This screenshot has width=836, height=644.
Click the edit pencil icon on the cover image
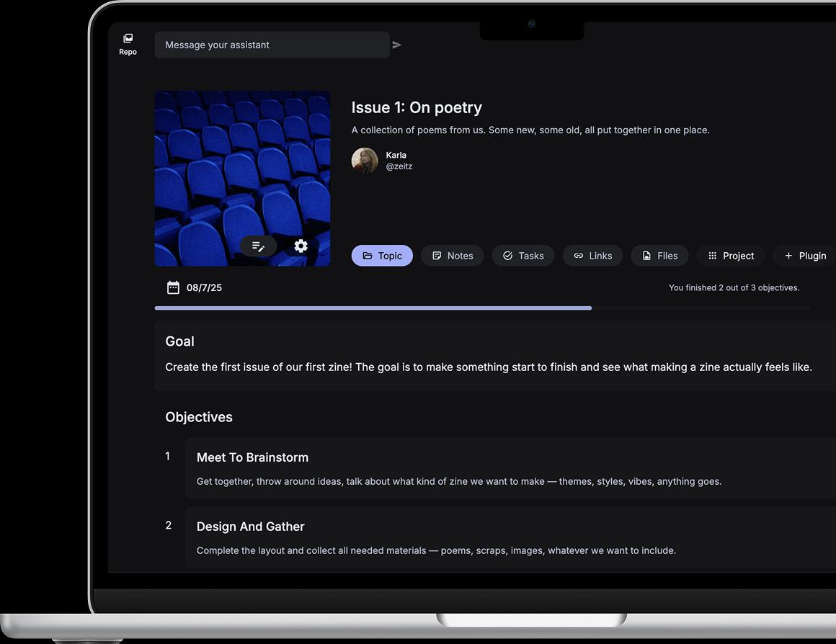[258, 246]
